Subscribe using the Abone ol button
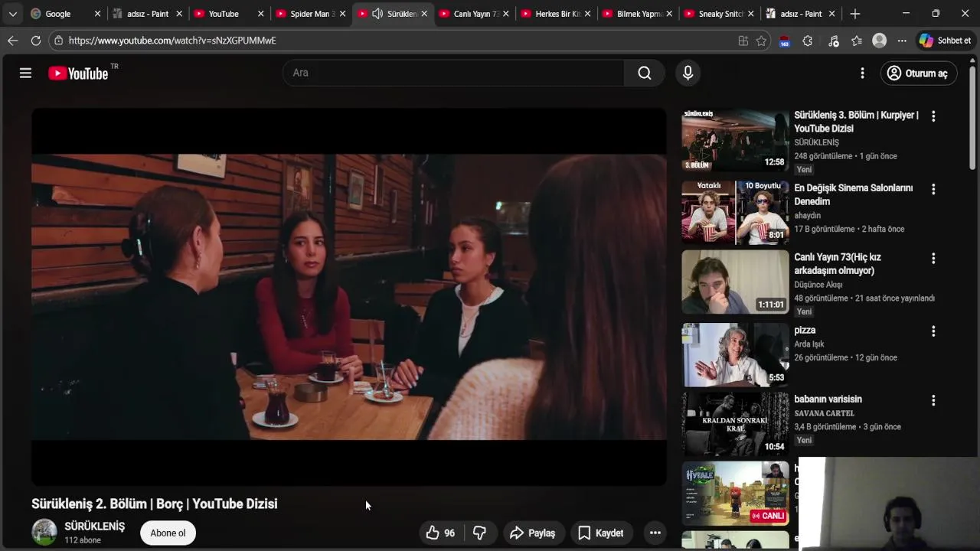The height and width of the screenshot is (551, 980). click(x=168, y=533)
